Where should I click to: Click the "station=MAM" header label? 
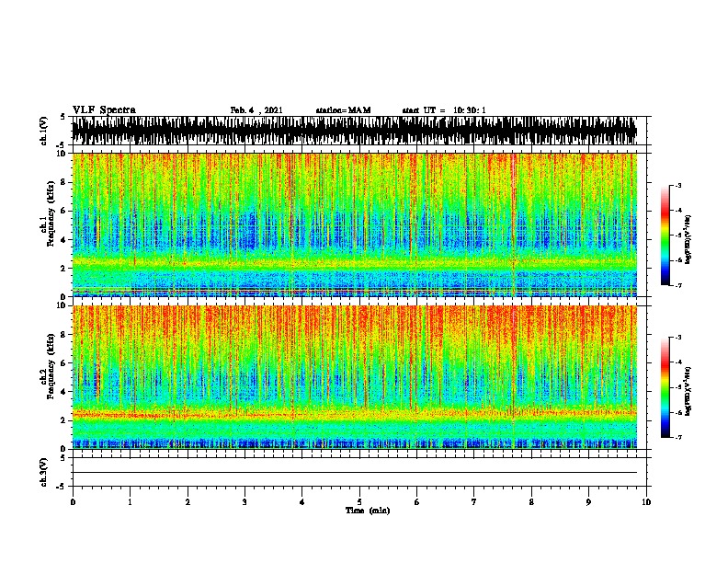click(343, 110)
